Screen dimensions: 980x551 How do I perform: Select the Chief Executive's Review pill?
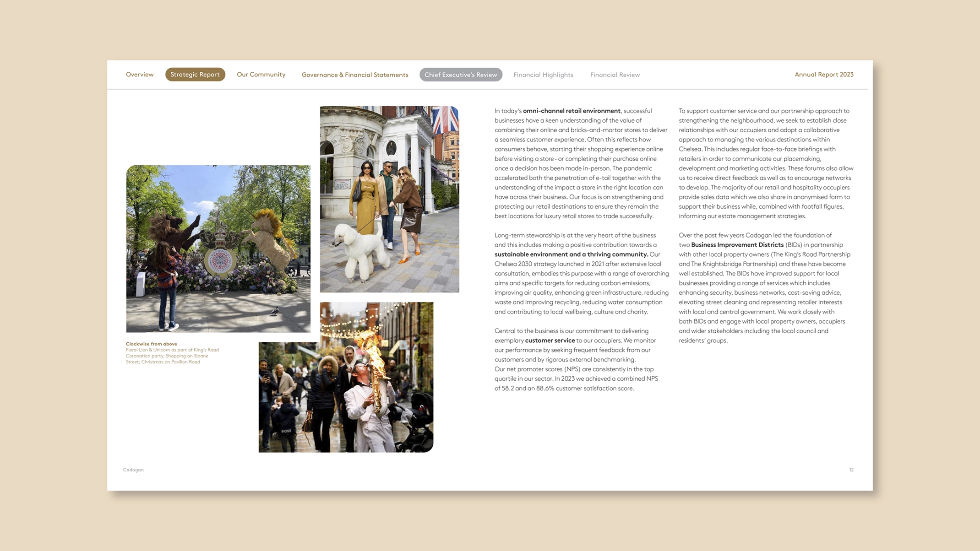click(461, 75)
